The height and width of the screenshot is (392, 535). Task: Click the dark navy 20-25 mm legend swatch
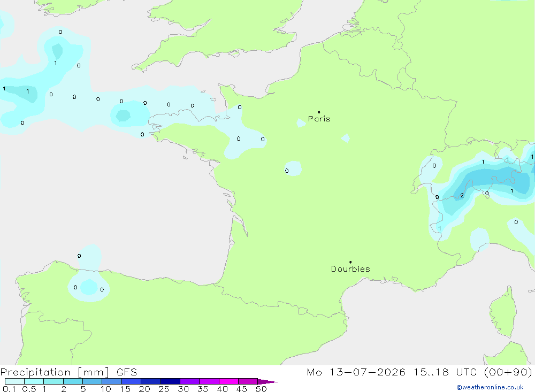[151, 381]
